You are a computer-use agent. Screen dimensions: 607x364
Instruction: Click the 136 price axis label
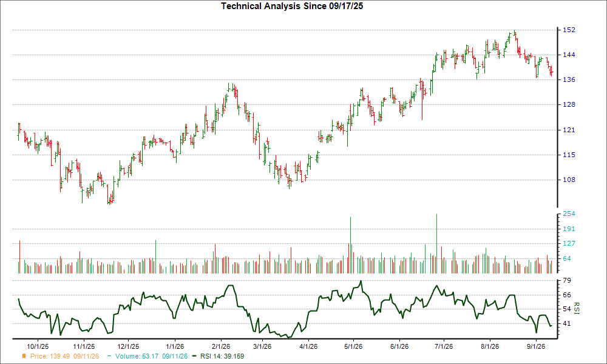pos(569,79)
